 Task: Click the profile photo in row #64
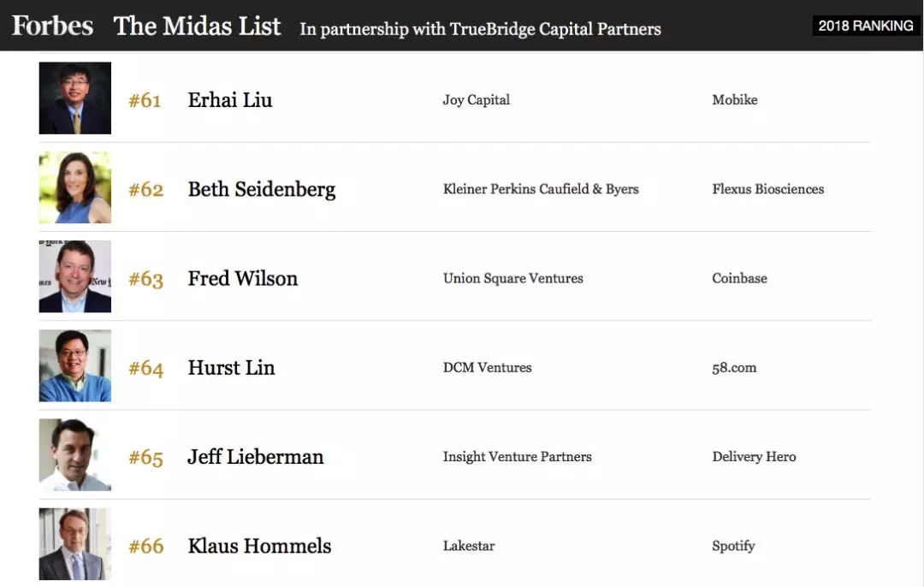tap(75, 366)
